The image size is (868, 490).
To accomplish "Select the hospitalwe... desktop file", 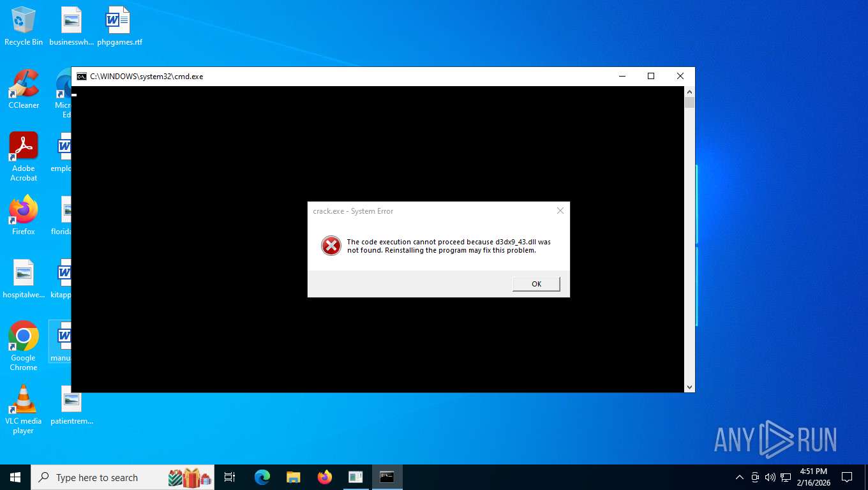I will point(24,279).
